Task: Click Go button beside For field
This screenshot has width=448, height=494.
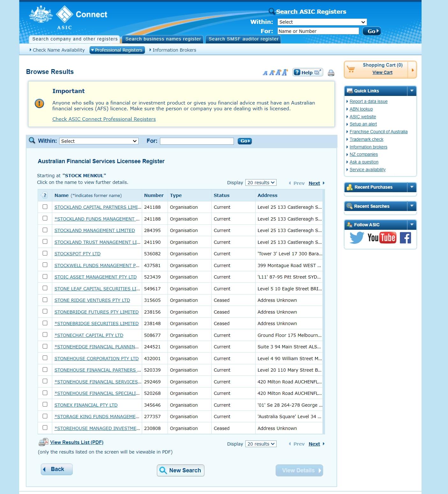Action: [x=245, y=141]
